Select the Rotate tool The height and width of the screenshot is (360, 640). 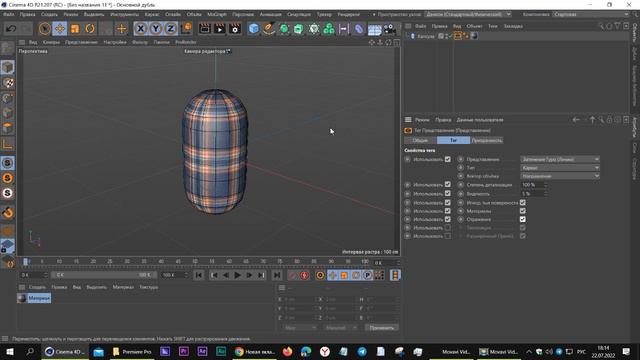click(x=90, y=29)
